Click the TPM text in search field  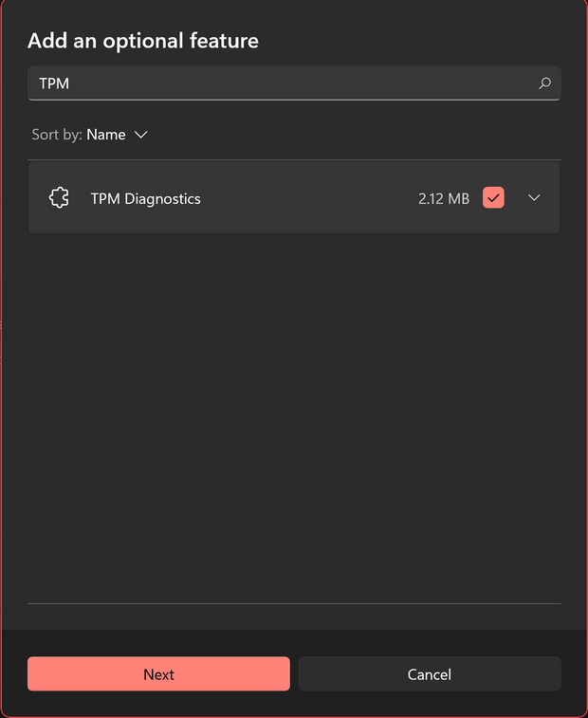(54, 83)
